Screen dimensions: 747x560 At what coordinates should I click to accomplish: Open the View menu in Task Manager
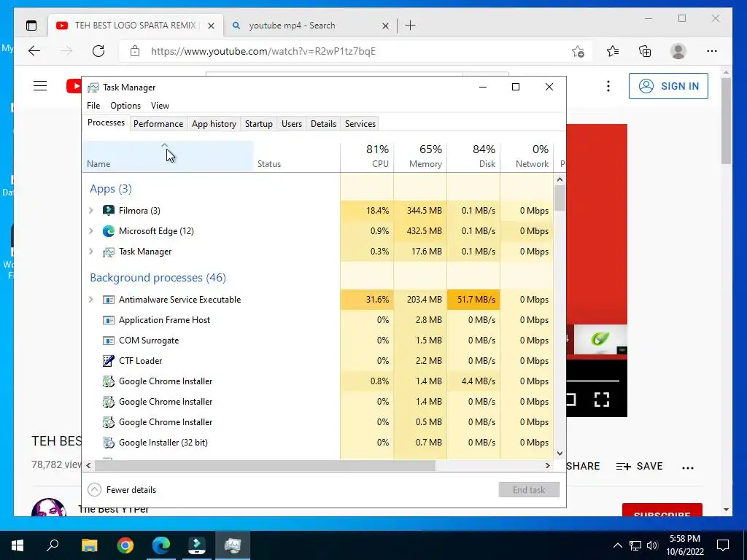point(160,106)
